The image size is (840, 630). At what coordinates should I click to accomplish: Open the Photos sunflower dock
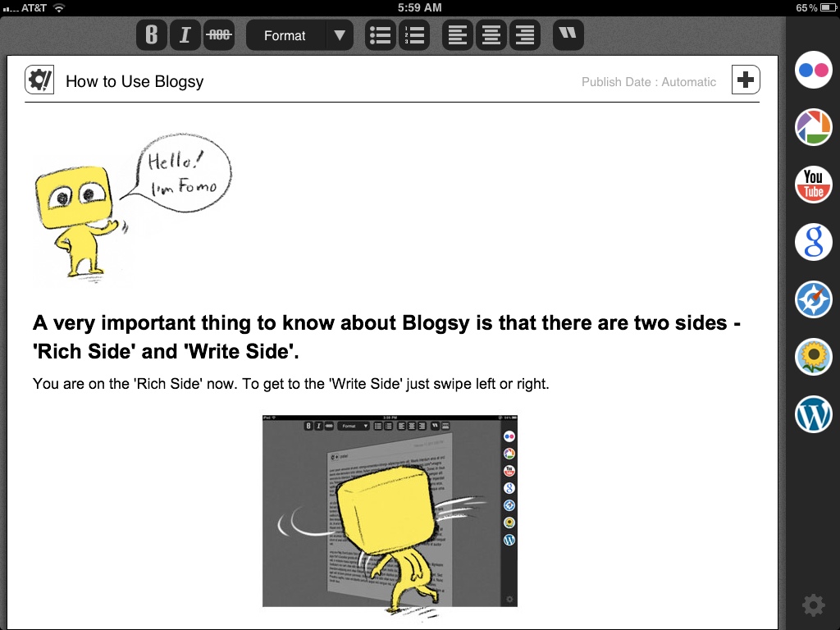[813, 356]
